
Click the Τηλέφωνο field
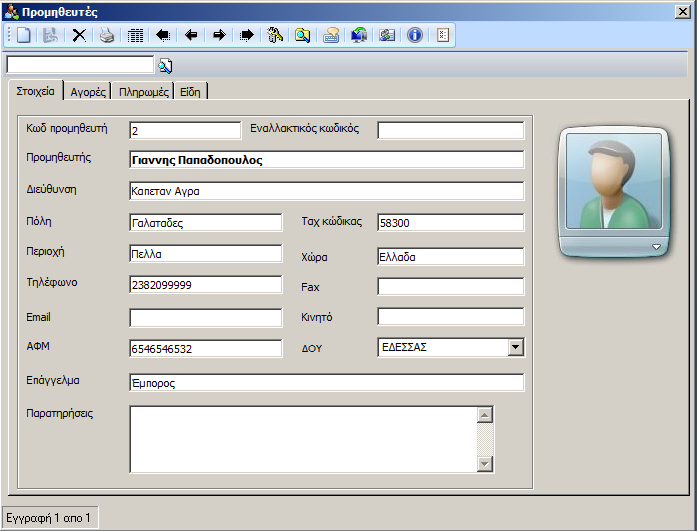(205, 285)
